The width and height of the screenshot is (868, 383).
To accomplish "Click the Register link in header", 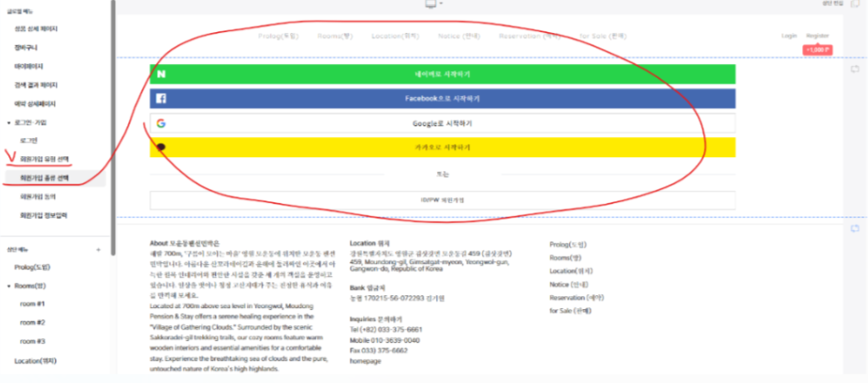I will pyautogui.click(x=818, y=36).
